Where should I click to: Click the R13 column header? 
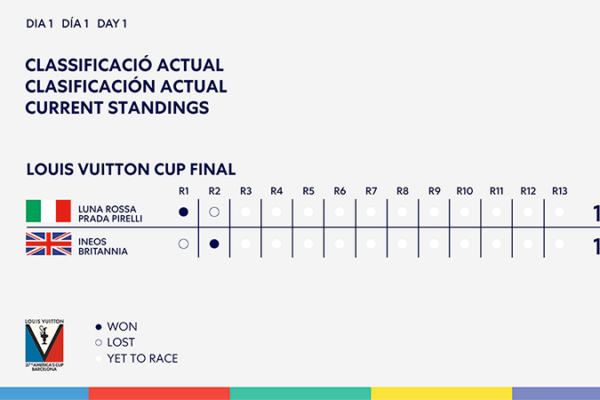[559, 191]
